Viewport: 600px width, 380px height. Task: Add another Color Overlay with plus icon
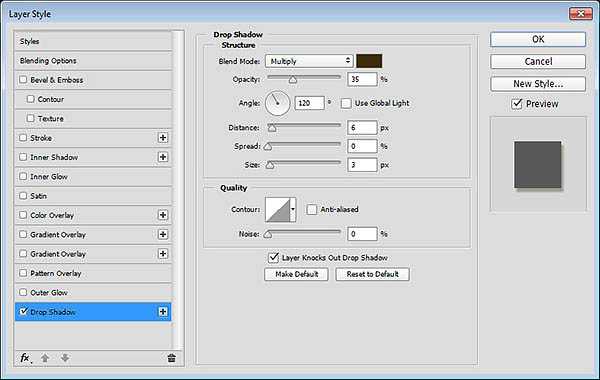pos(163,215)
